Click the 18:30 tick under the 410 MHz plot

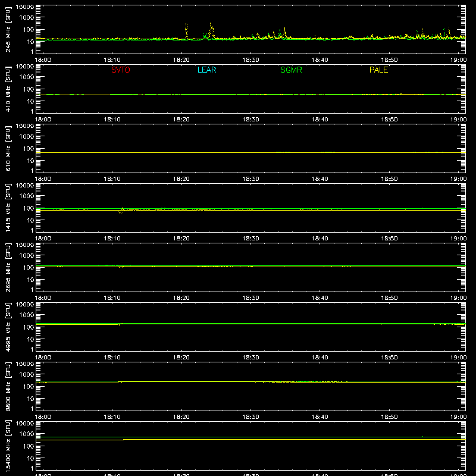[250, 120]
